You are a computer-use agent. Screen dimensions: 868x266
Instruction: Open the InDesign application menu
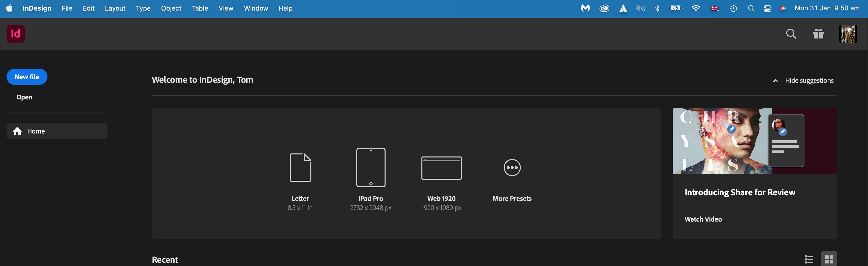coord(37,8)
